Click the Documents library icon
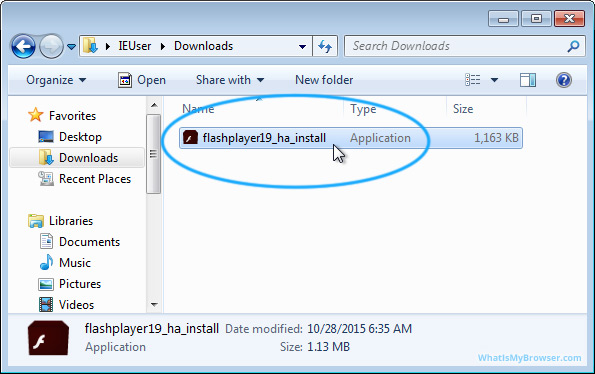Screen dimensions: 595x374 [x=46, y=242]
